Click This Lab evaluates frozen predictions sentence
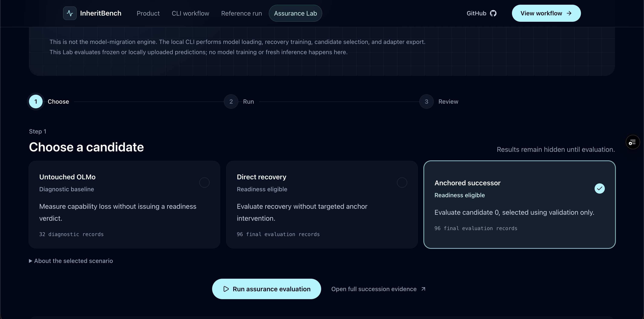644x319 pixels. pos(198,52)
